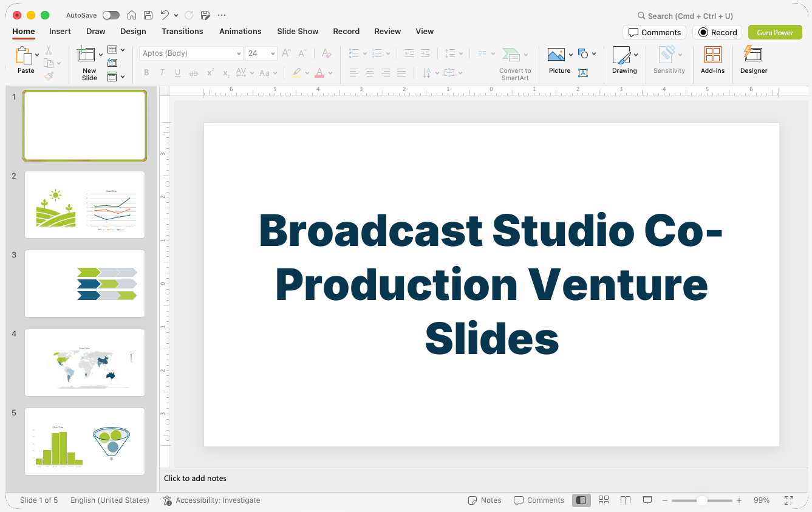Adjust the zoom slider

click(701, 500)
